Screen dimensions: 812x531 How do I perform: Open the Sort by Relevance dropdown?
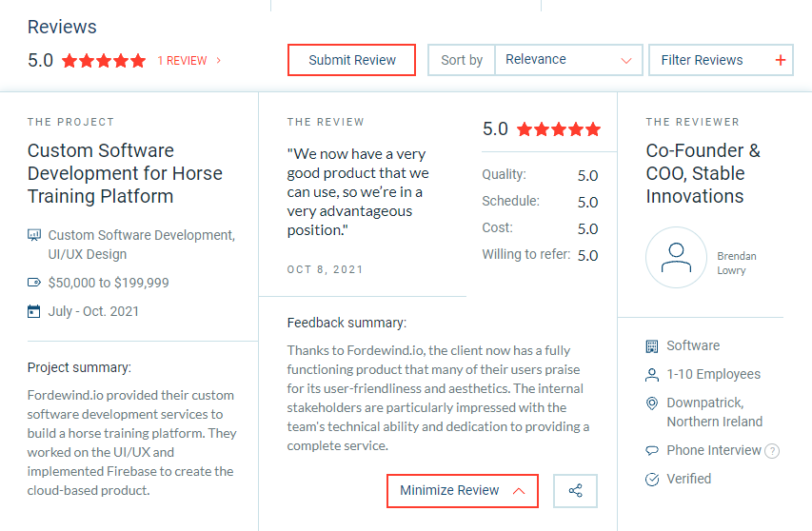[568, 60]
